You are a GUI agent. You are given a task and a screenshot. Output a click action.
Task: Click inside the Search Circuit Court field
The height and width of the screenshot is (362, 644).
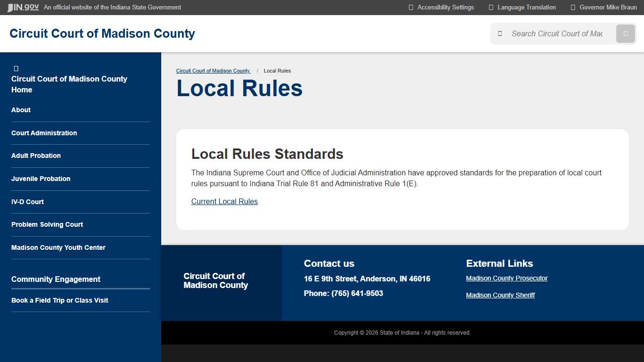coord(556,33)
